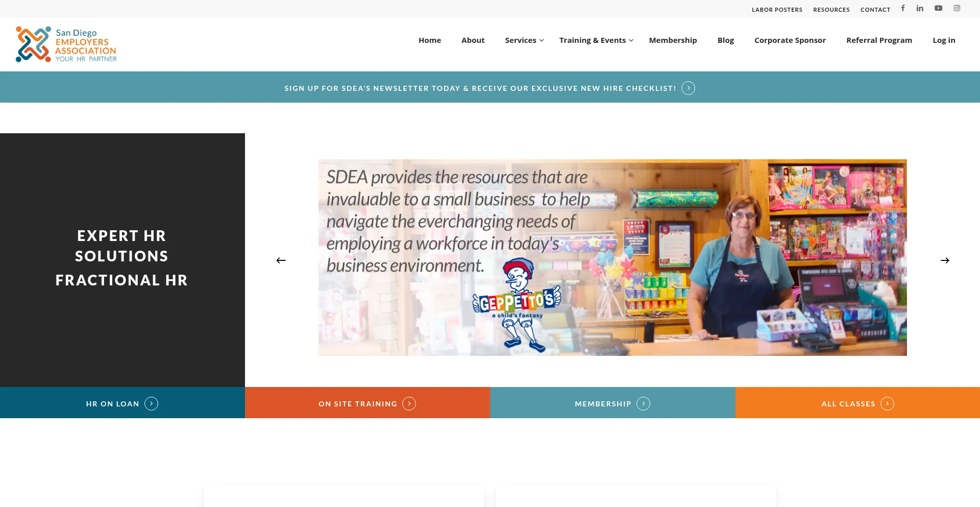Click the teal Membership banner button
Viewport: 980px width, 507px height.
(x=612, y=403)
